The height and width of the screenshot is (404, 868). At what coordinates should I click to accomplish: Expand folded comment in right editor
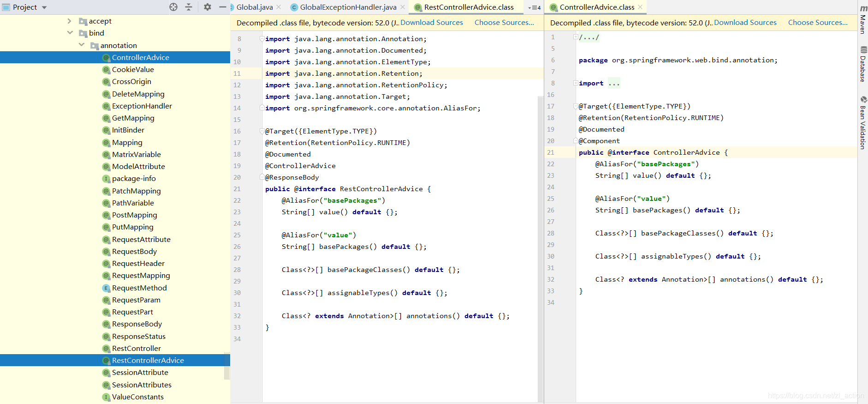[x=576, y=37]
